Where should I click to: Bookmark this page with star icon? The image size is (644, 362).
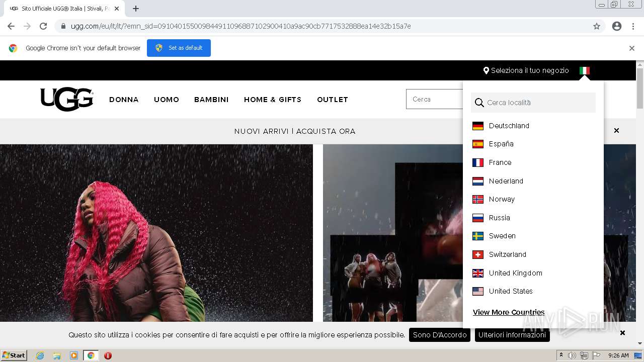pyautogui.click(x=597, y=26)
